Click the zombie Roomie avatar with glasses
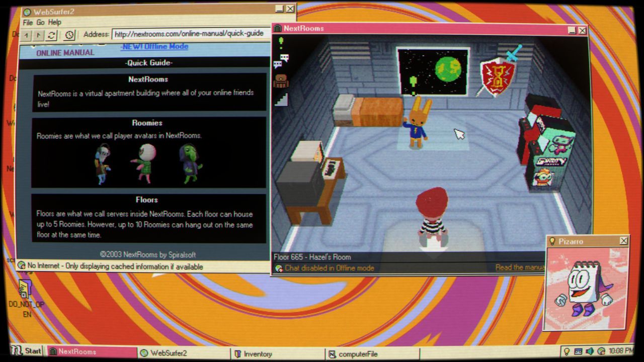 pos(103,164)
